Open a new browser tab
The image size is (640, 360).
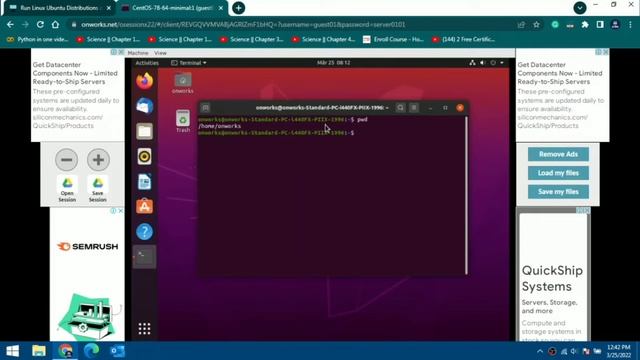[238, 8]
